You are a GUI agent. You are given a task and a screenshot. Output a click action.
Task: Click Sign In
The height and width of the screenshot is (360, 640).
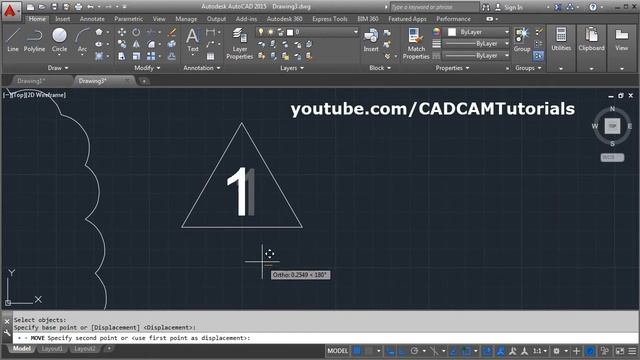[x=513, y=7]
